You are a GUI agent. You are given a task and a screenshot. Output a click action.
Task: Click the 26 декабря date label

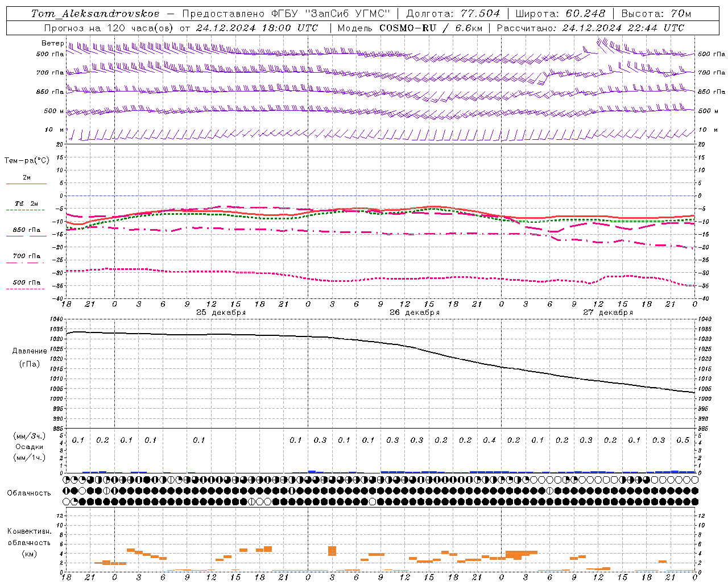pos(415,313)
